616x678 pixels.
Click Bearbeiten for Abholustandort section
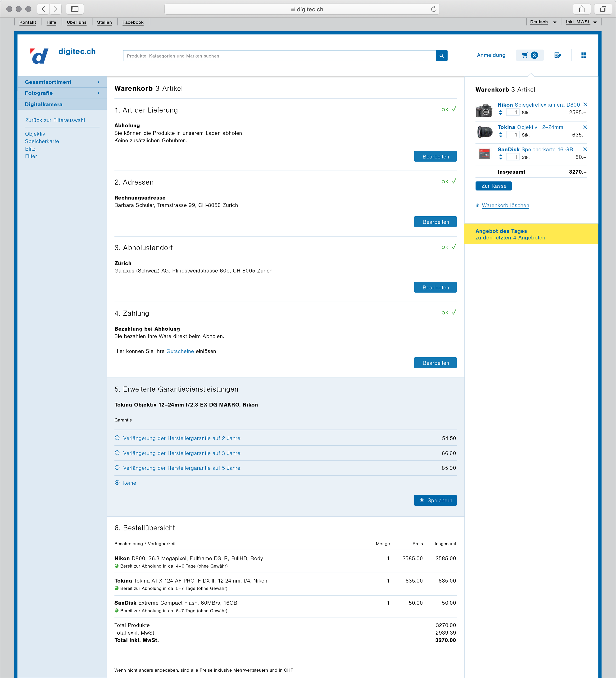pyautogui.click(x=435, y=288)
